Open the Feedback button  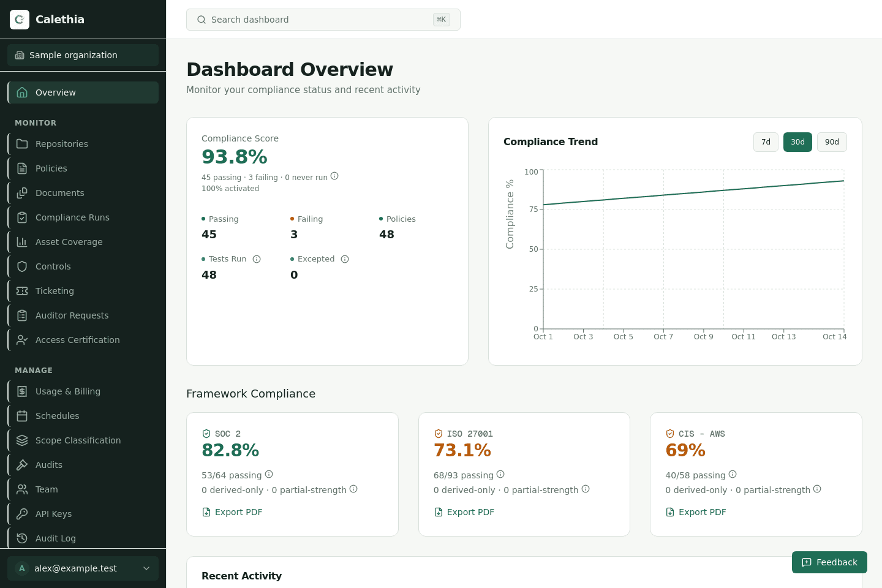[829, 562]
